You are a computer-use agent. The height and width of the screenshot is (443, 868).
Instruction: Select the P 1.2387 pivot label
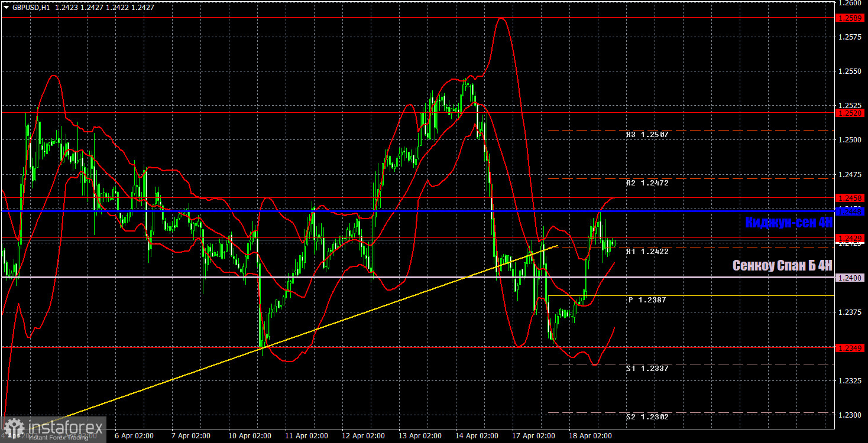[647, 300]
